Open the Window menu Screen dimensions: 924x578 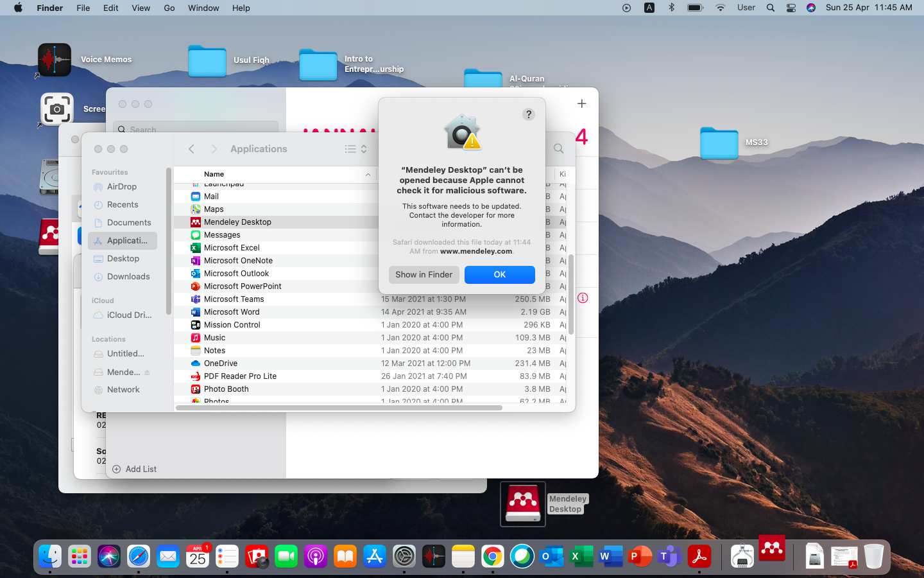tap(203, 8)
